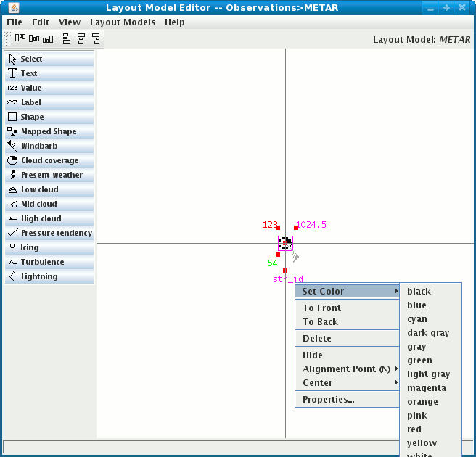Pick magenta from the color list
Image resolution: width=476 pixels, height=457 pixels.
[427, 388]
